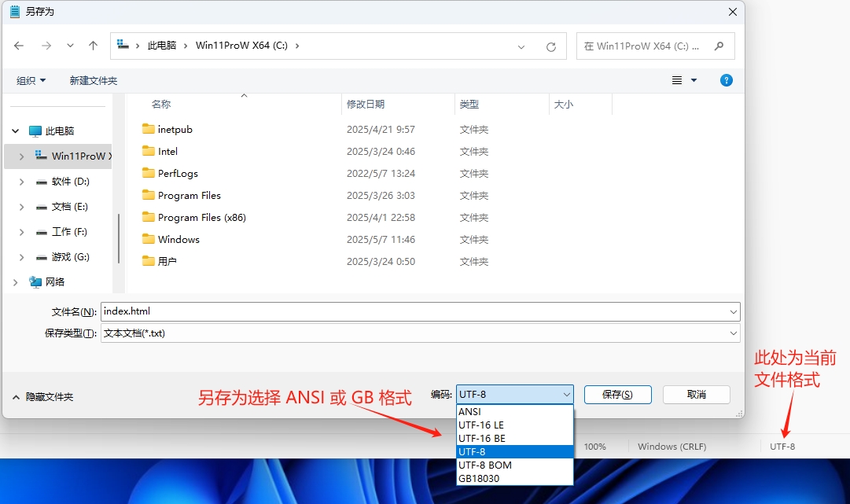The width and height of the screenshot is (850, 504).
Task: Click the 取消 button
Action: (696, 394)
